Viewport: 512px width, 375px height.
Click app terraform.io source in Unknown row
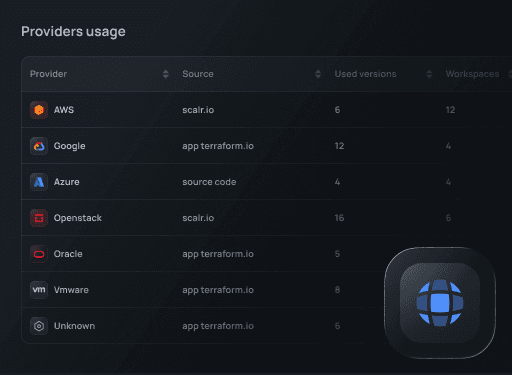point(218,326)
